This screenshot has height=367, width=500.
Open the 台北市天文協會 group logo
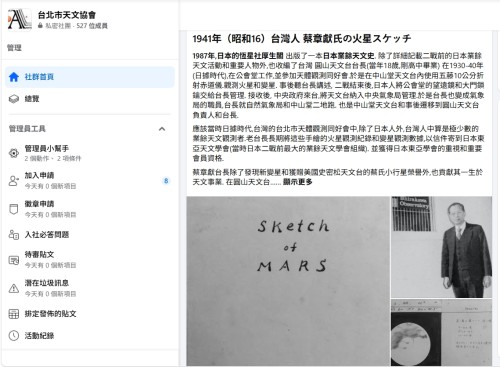[20, 19]
